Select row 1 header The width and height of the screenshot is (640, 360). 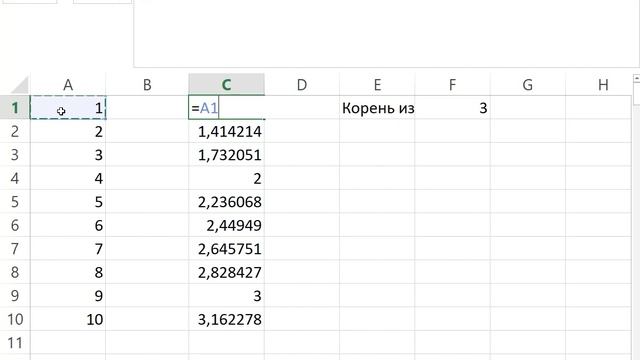15,108
